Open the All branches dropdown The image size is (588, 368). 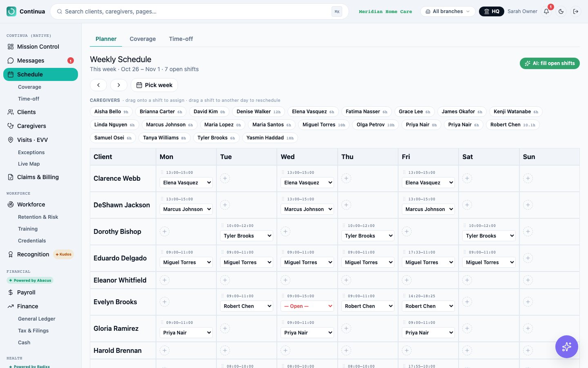tap(448, 11)
